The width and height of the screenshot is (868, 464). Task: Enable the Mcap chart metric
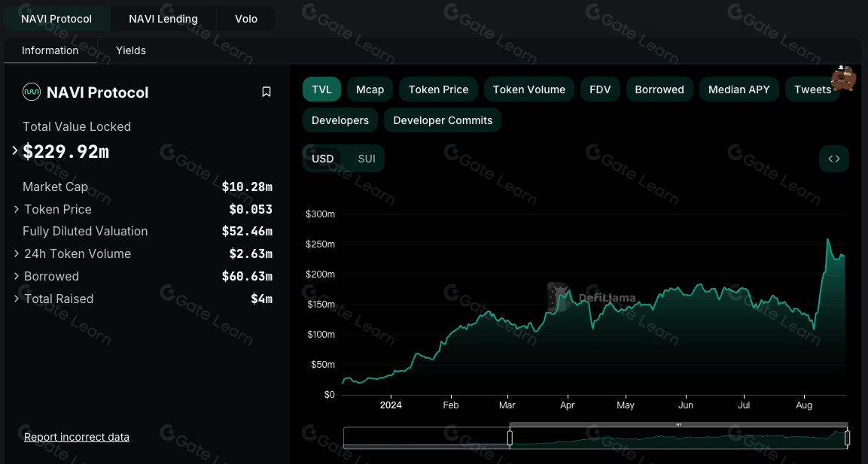coord(370,89)
